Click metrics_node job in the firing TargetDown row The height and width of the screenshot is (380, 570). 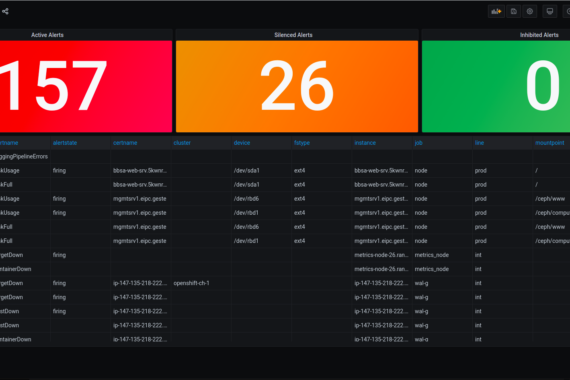click(431, 255)
